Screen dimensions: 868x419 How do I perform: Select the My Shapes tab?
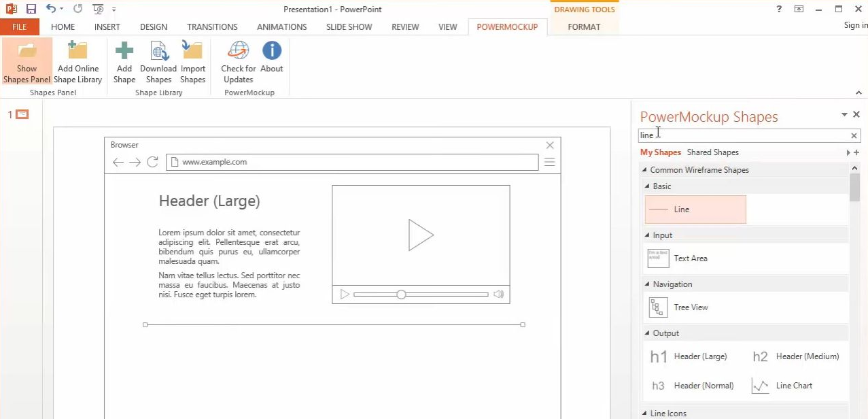pyautogui.click(x=661, y=152)
